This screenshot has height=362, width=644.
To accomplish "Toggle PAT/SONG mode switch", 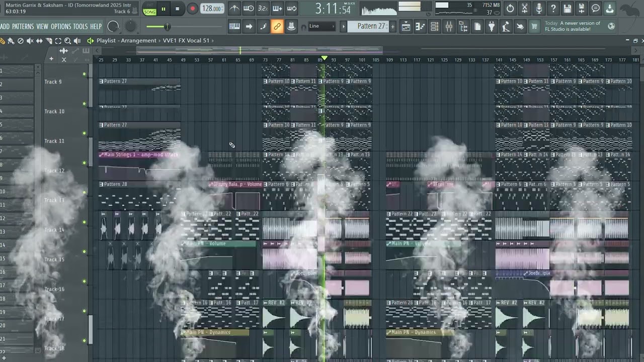I will [x=149, y=9].
